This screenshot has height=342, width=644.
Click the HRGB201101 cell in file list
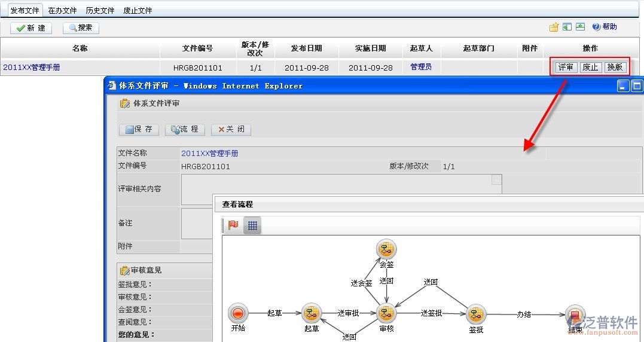coord(197,68)
